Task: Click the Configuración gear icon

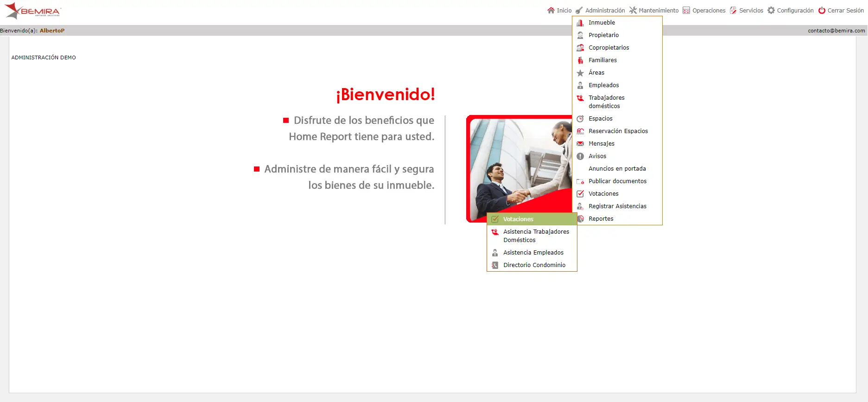Action: point(771,10)
